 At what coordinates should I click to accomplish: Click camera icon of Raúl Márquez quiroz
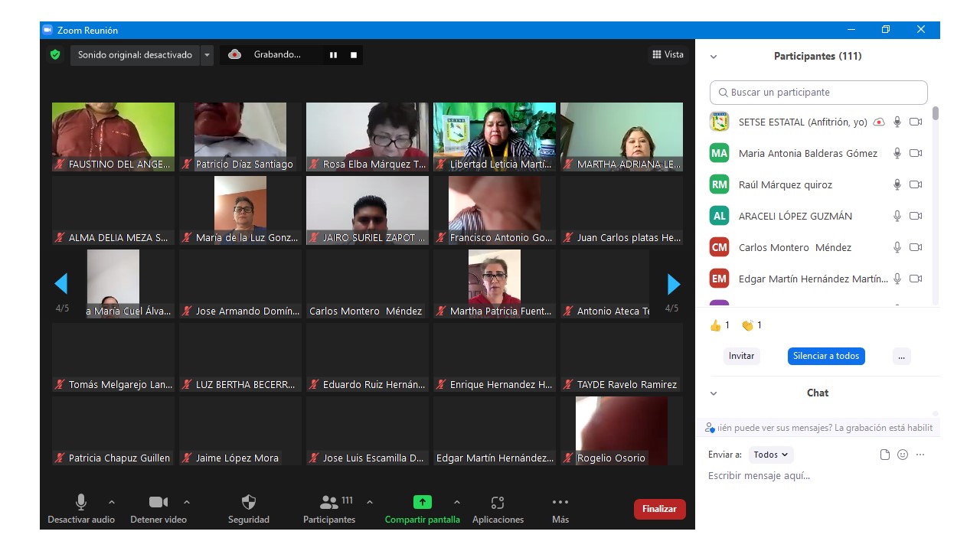[916, 184]
